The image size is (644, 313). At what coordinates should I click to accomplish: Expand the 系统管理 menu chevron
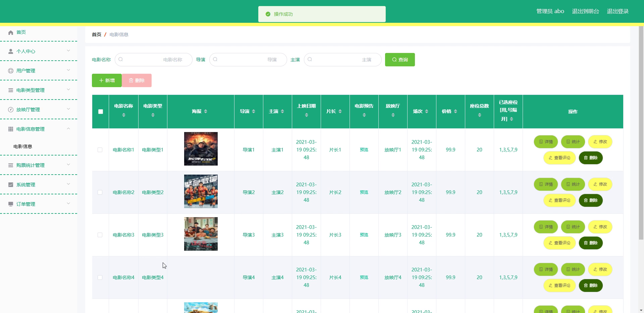[68, 184]
